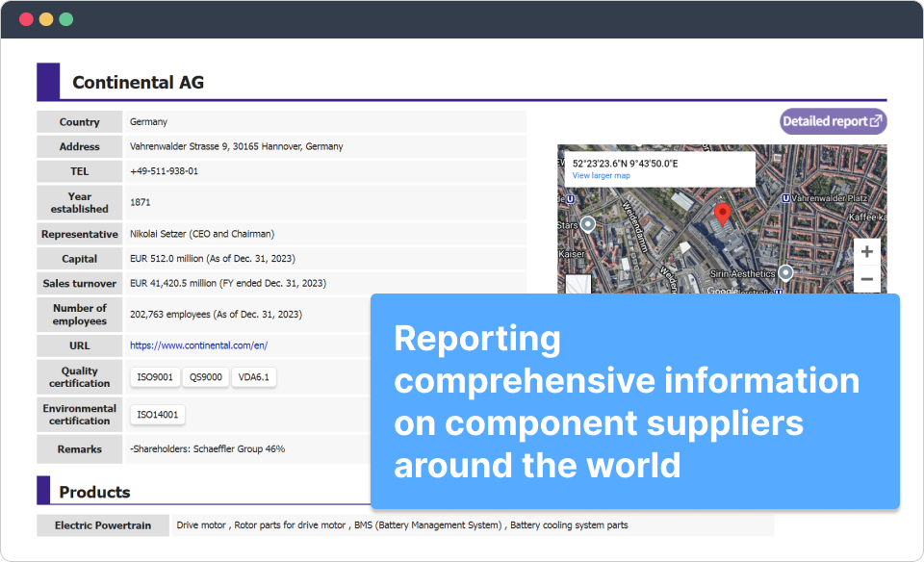Click the Electric Powertrain row label
Screen dimensions: 924x562
pyautogui.click(x=102, y=525)
